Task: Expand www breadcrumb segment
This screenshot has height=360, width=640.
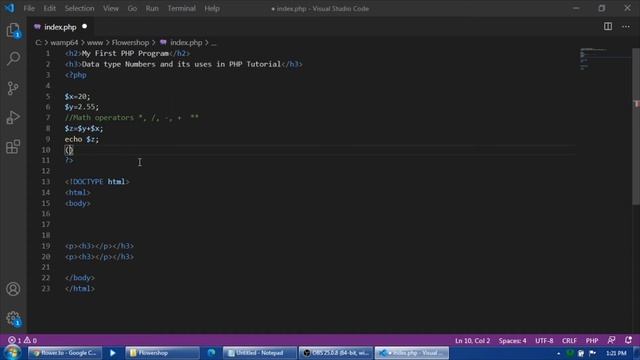Action: [95, 42]
